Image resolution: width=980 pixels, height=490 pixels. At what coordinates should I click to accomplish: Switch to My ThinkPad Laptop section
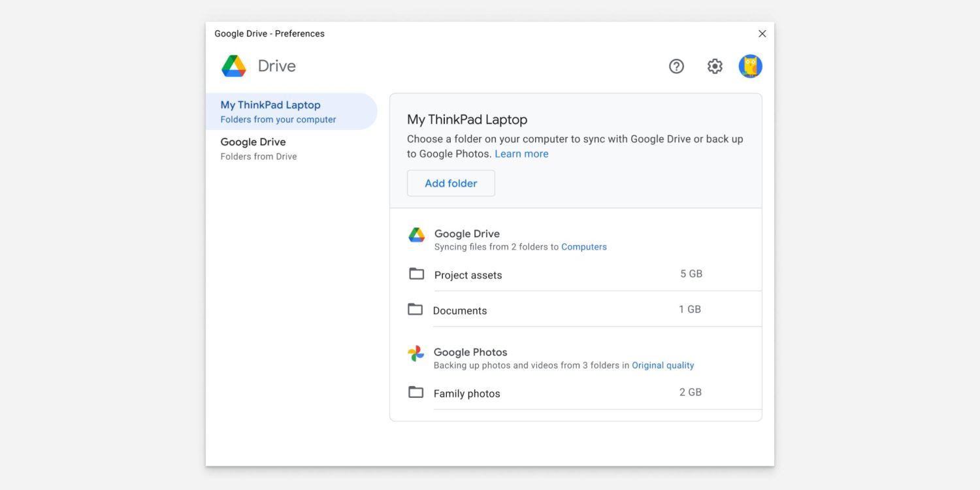[x=270, y=105]
